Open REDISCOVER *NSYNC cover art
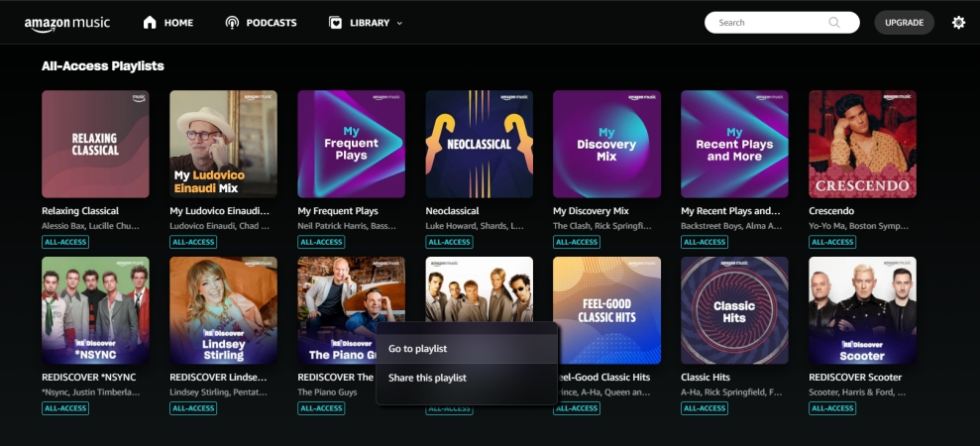Viewport: 980px width, 446px height. point(96,310)
